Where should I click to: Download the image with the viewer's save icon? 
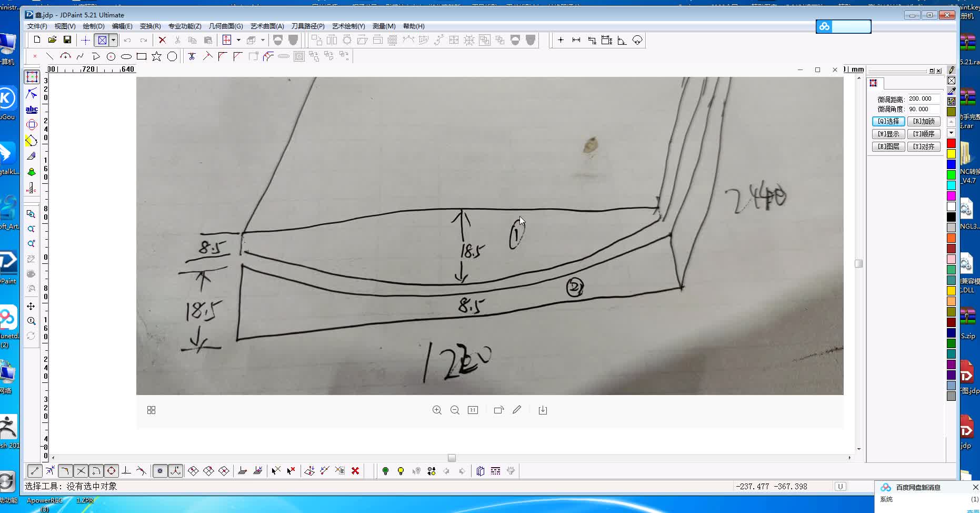543,410
